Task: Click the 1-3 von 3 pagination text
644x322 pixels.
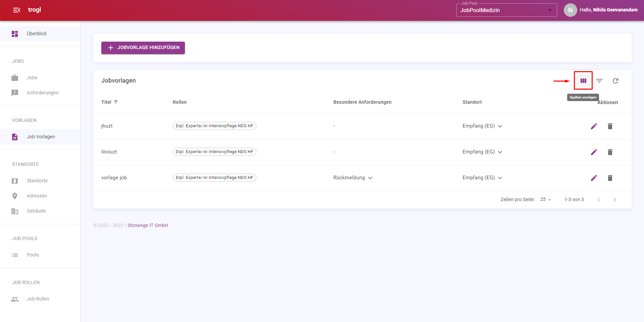Action: (x=574, y=199)
